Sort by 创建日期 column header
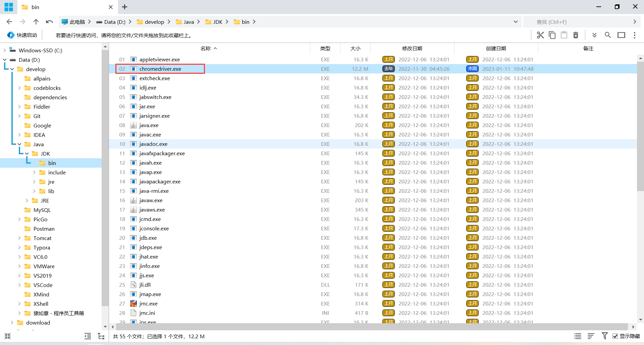This screenshot has height=345, width=644. click(496, 48)
